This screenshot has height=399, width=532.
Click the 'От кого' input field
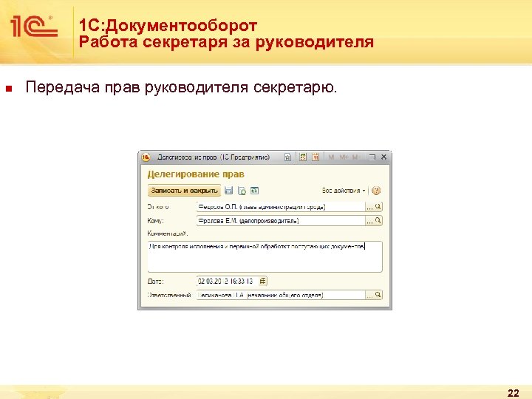[x=281, y=207]
